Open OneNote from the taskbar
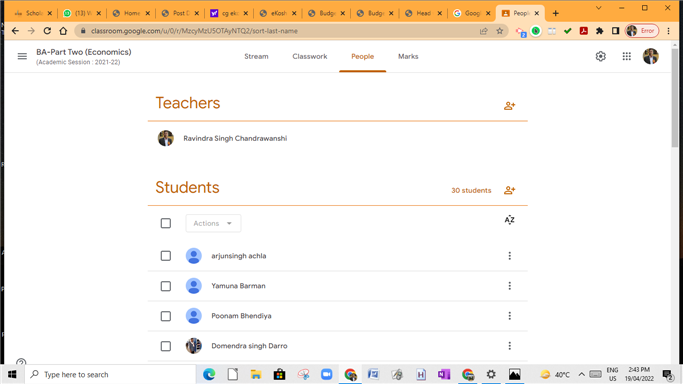This screenshot has width=683, height=384. 444,374
